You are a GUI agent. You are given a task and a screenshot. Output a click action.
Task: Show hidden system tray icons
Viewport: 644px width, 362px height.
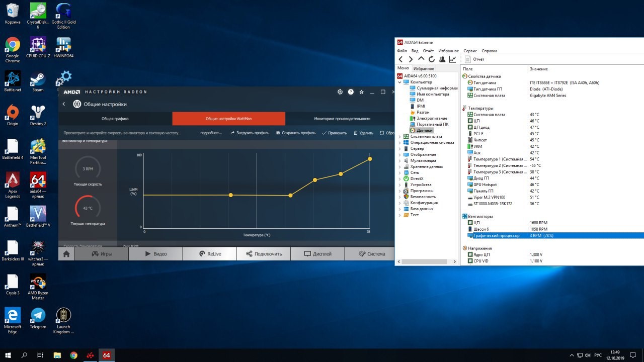click(x=572, y=355)
